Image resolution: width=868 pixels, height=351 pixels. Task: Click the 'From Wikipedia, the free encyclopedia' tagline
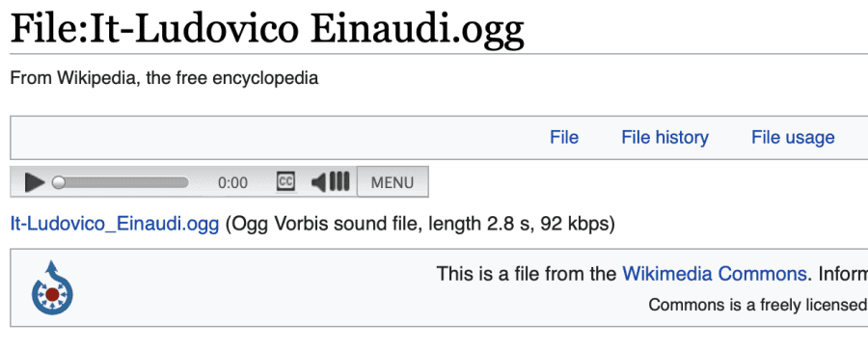coord(164,78)
